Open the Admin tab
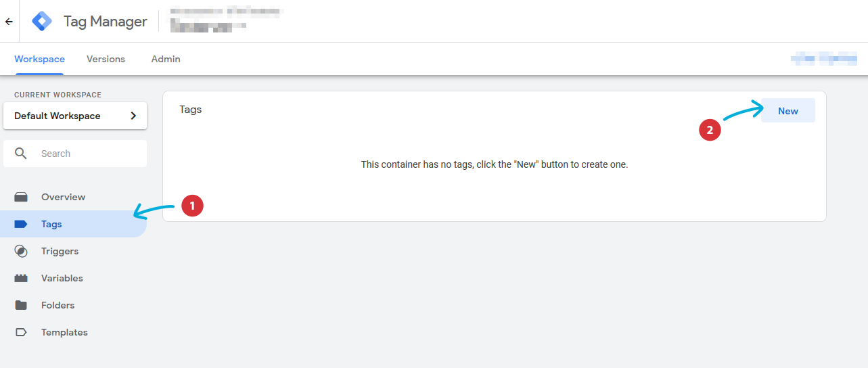This screenshot has height=368, width=868. 166,59
